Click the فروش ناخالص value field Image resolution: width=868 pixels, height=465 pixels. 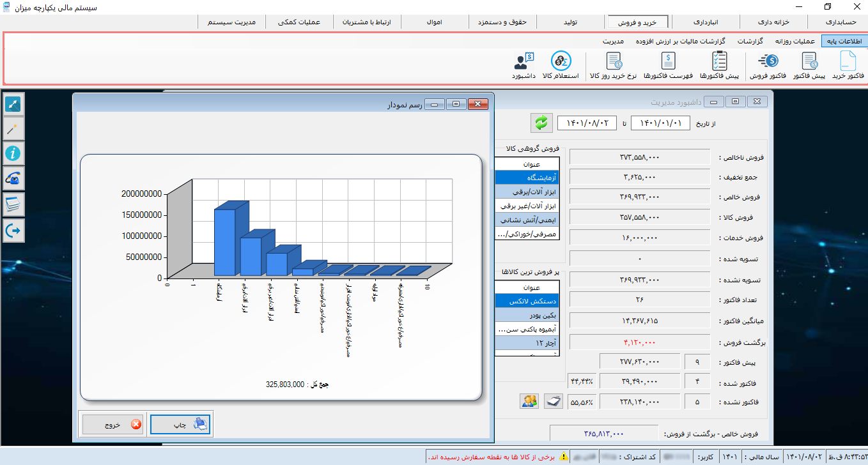pyautogui.click(x=640, y=157)
